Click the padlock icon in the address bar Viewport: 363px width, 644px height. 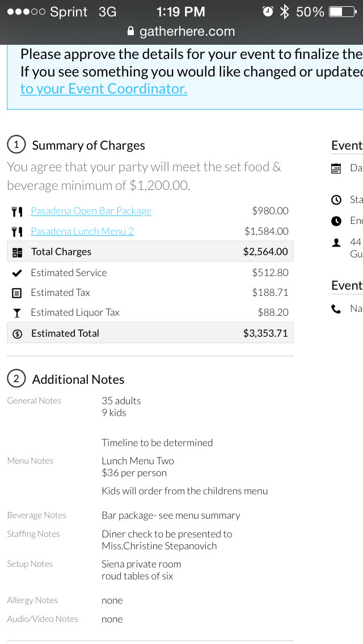pyautogui.click(x=131, y=32)
